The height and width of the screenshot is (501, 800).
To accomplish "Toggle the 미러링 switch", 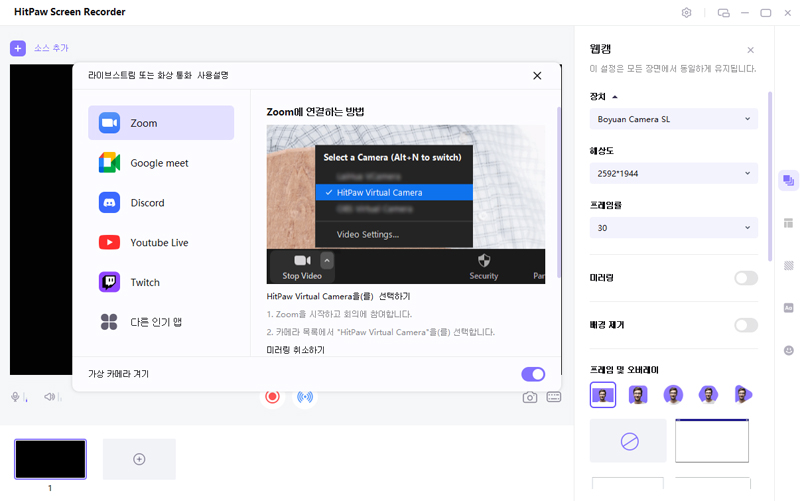I will (x=746, y=278).
